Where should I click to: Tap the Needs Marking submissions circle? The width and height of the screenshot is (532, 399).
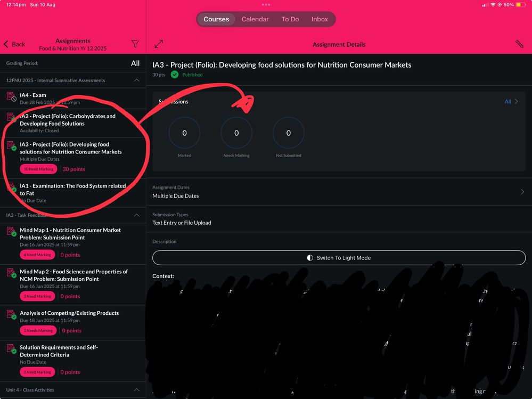(236, 133)
